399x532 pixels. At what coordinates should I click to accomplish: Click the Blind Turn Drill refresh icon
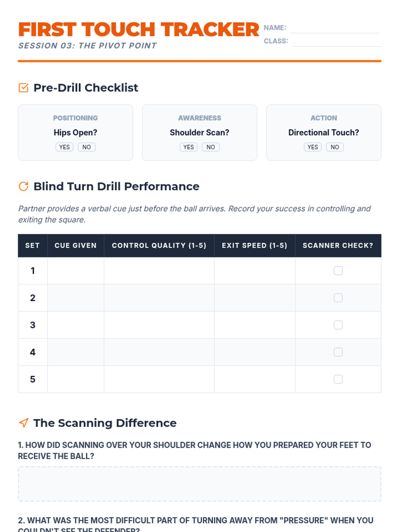pyautogui.click(x=23, y=186)
